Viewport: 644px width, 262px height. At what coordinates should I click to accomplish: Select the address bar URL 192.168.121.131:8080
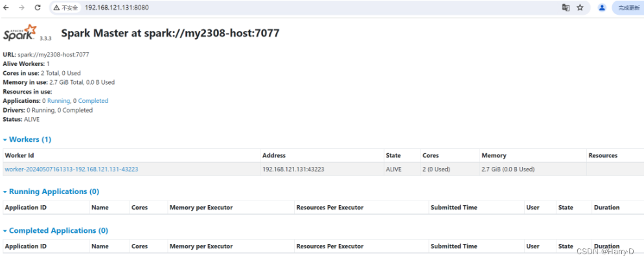tap(117, 8)
